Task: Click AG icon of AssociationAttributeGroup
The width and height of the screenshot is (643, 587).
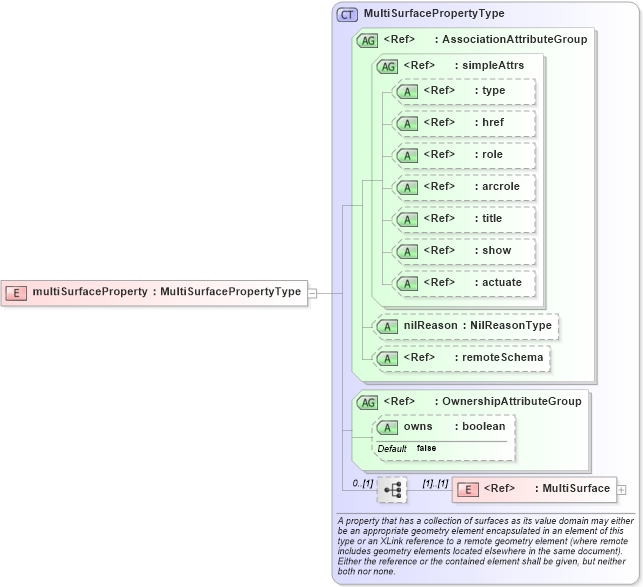Action: pyautogui.click(x=367, y=41)
